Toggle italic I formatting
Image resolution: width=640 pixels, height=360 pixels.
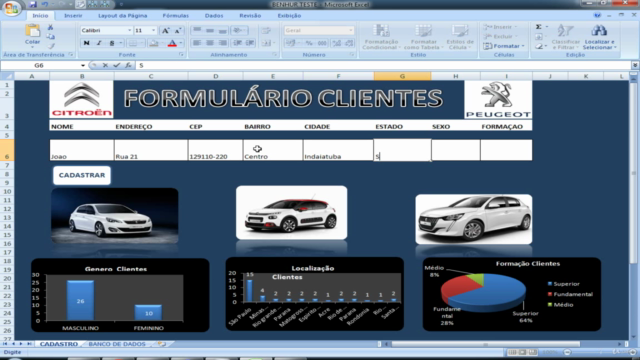[x=99, y=43]
